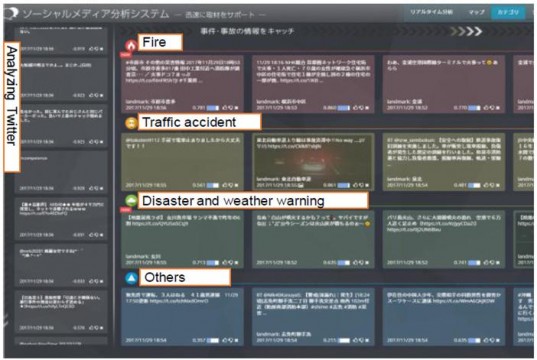Screen dimensions: 537x360
Task: Click the -0.933 score in the left feed
Action: coord(79,281)
